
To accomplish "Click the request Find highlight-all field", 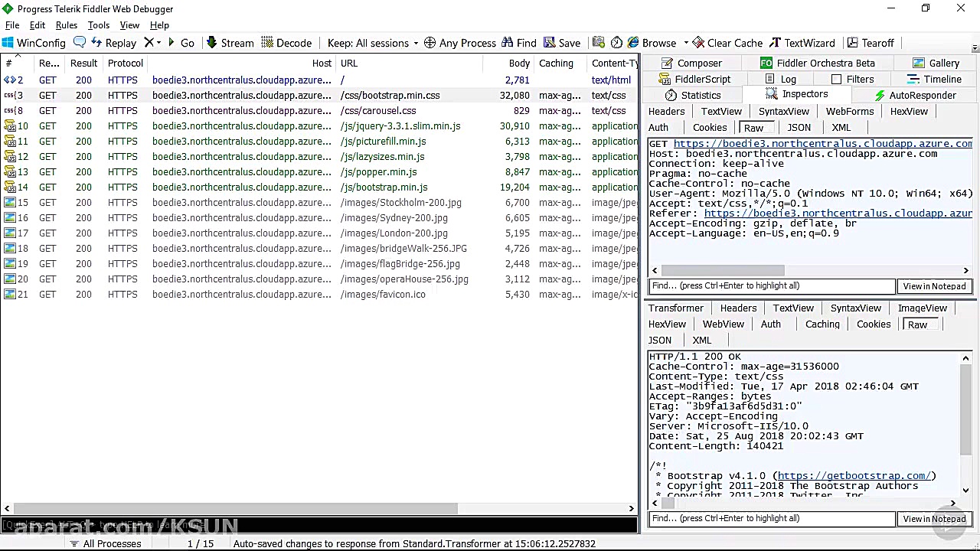I will [x=771, y=285].
